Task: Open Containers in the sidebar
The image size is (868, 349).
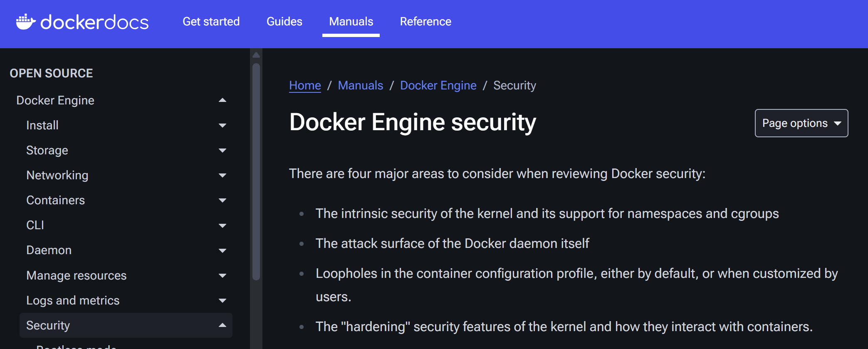Action: tap(55, 200)
